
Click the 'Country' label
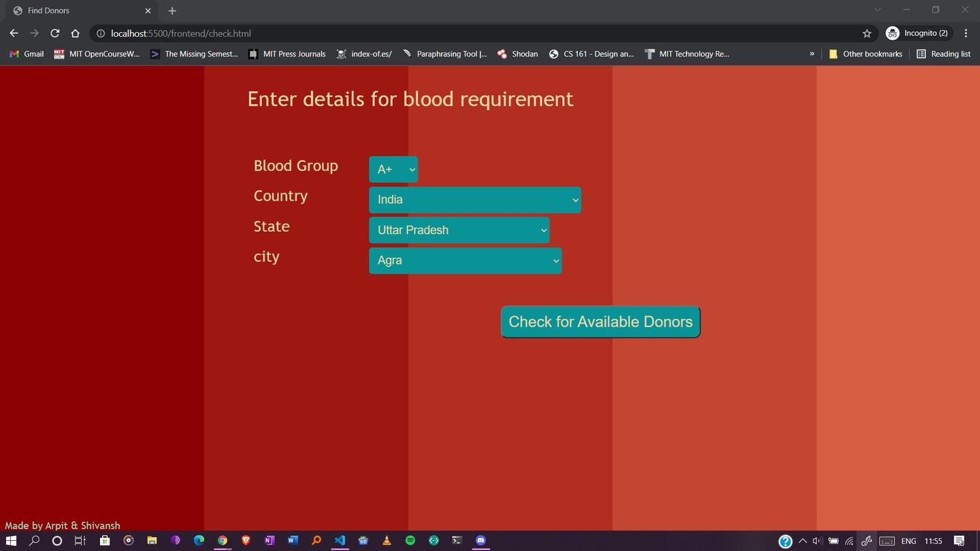point(280,196)
